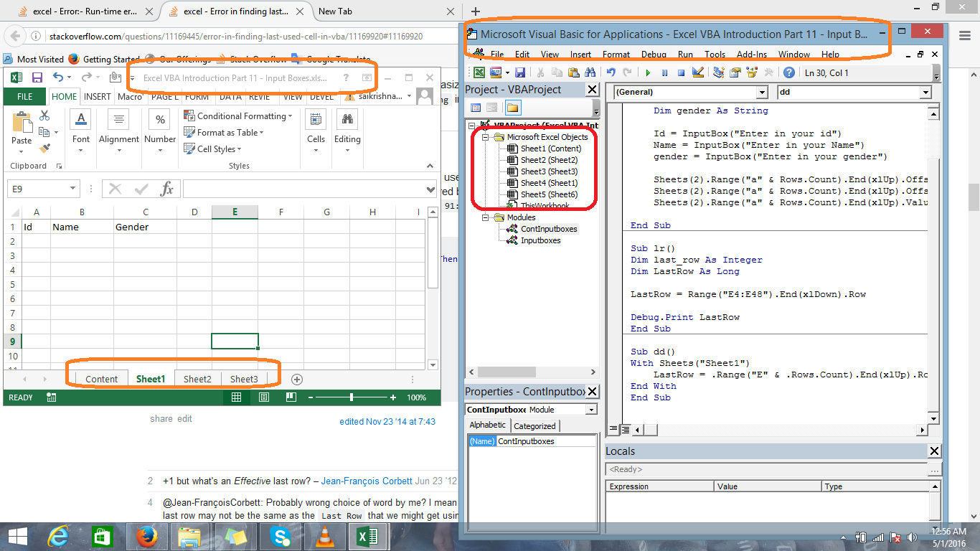980x551 pixels.
Task: Click zoom in plus on Excel status bar
Action: 393,397
